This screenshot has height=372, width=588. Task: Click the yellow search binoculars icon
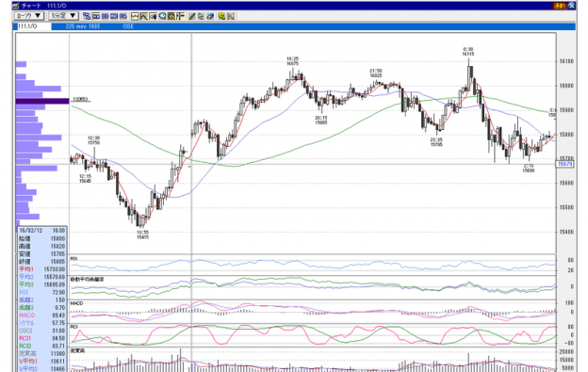(221, 16)
